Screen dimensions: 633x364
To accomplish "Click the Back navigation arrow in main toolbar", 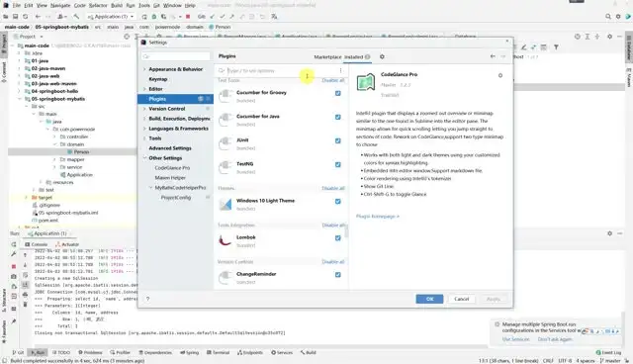I will tap(38, 17).
